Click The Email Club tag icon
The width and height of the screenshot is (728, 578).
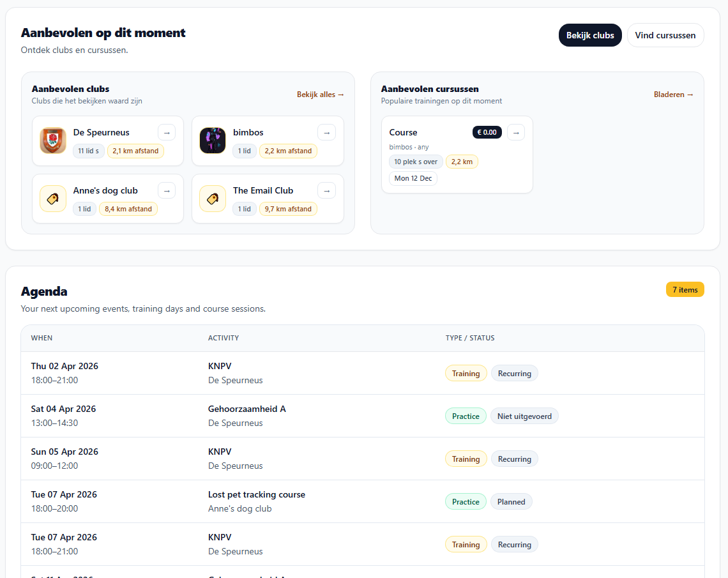[x=212, y=199]
